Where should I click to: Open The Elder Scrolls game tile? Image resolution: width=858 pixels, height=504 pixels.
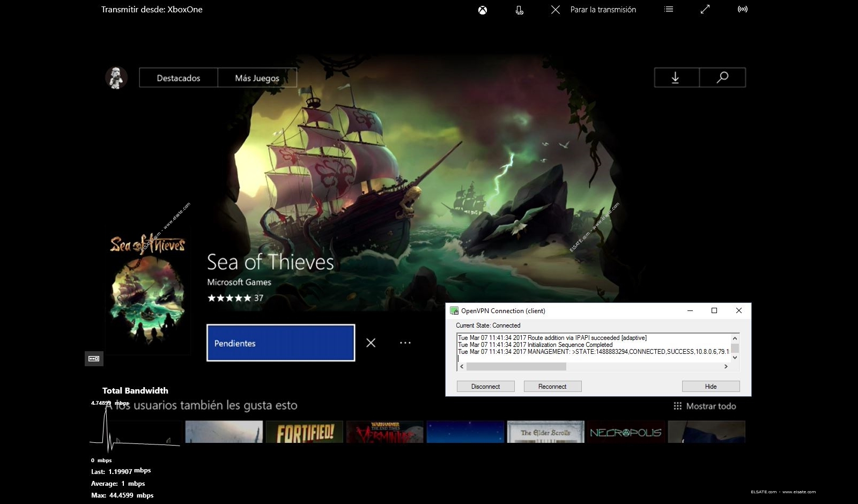[x=546, y=432]
